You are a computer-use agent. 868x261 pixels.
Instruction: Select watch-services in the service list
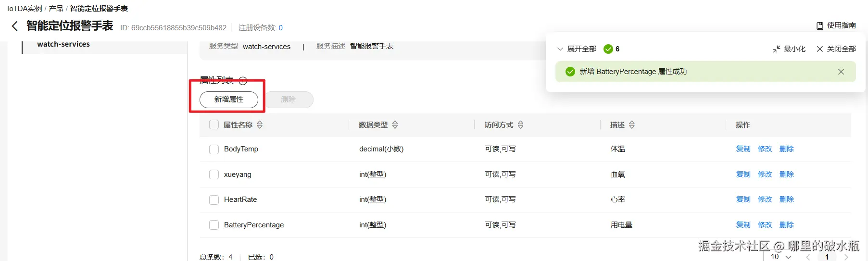tap(63, 44)
